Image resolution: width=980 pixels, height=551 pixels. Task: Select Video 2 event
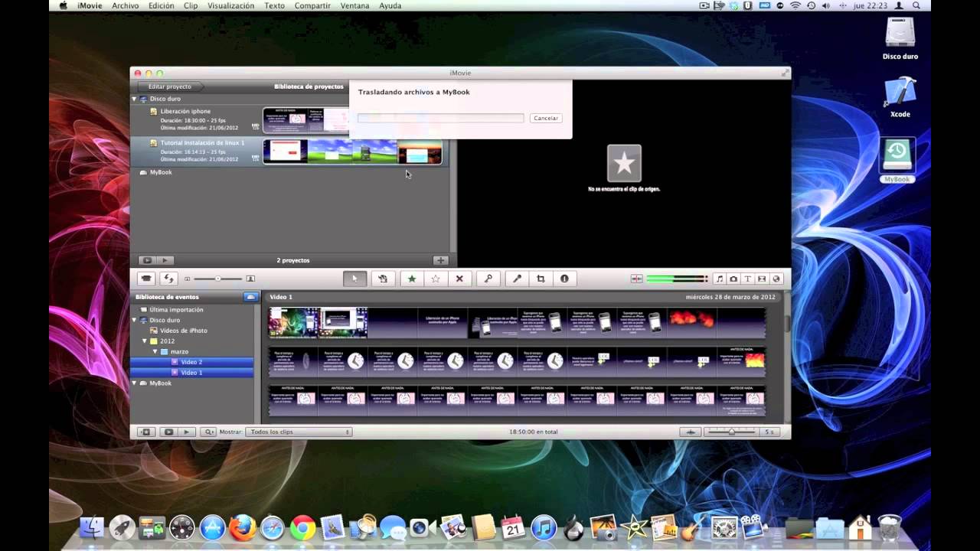coord(191,362)
